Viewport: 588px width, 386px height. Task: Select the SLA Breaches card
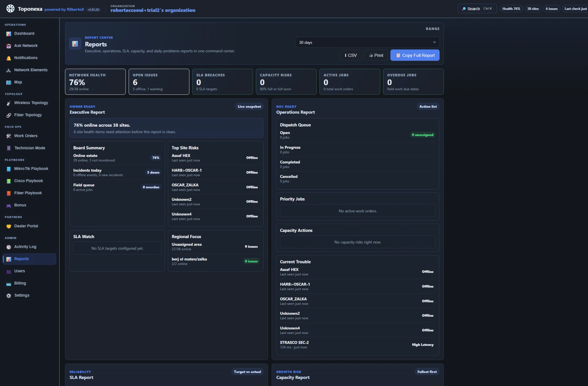click(223, 82)
